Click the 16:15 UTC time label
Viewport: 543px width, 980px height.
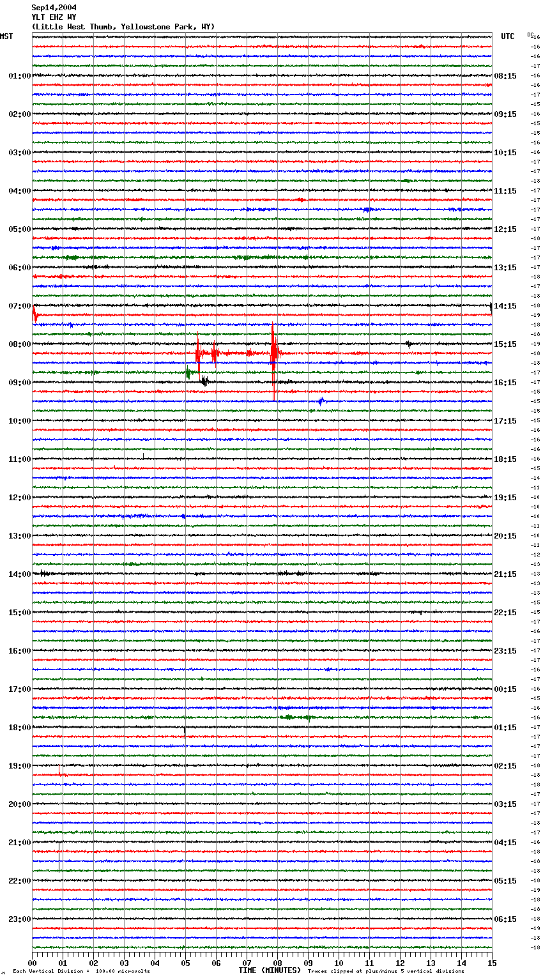pos(505,383)
